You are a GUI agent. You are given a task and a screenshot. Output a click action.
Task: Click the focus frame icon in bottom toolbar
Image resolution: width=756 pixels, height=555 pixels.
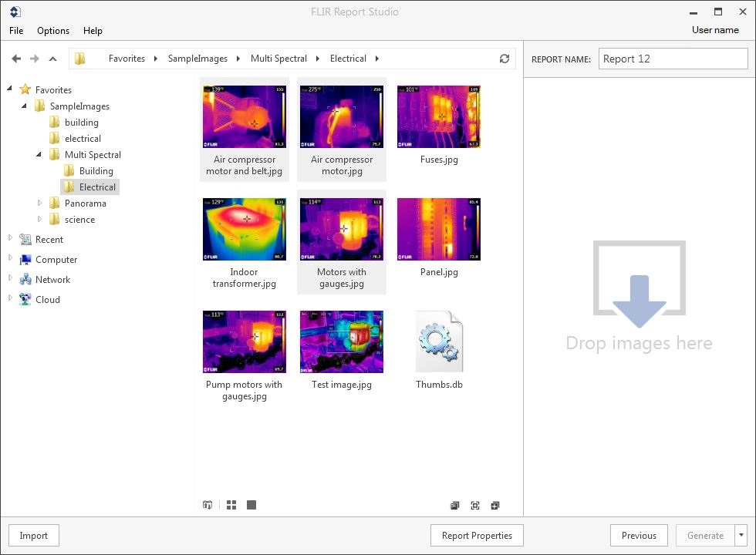tap(475, 506)
